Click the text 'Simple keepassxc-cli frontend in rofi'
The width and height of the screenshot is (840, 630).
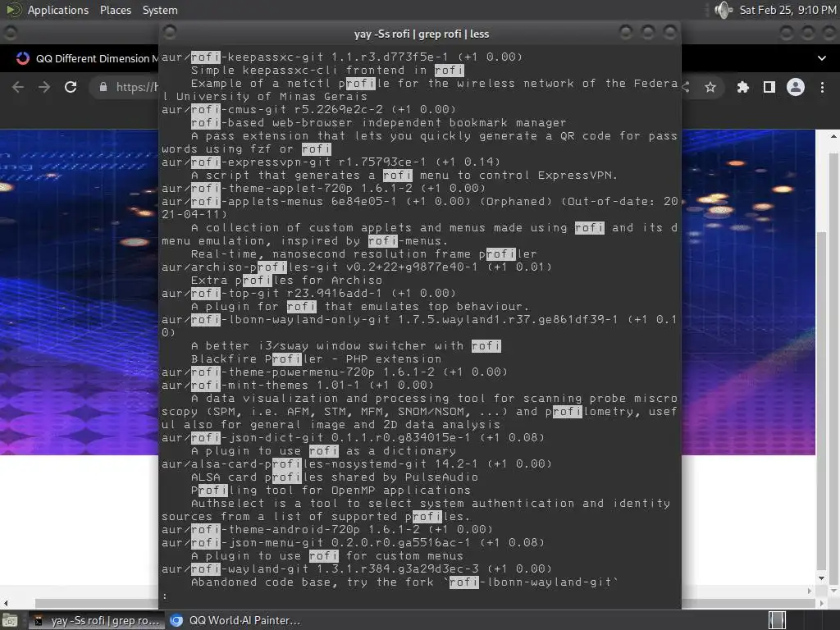[327, 71]
